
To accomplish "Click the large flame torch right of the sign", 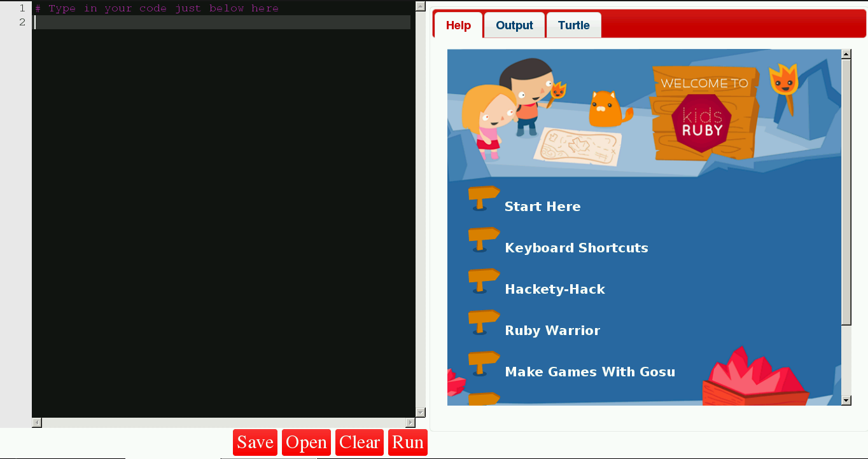I will point(784,88).
